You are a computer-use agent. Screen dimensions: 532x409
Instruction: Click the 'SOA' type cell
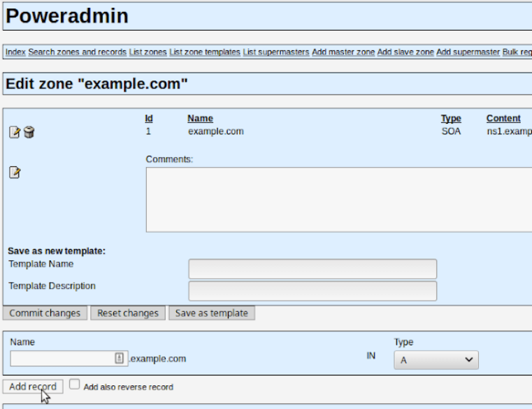451,131
